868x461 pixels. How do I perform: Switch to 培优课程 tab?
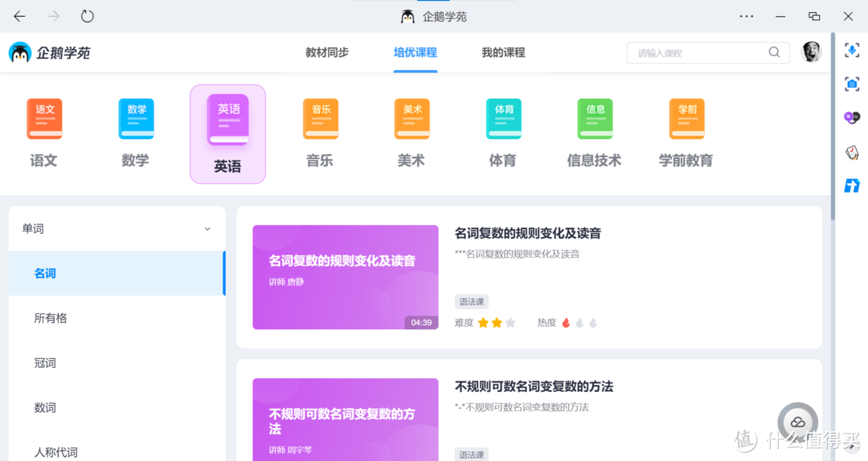[416, 52]
